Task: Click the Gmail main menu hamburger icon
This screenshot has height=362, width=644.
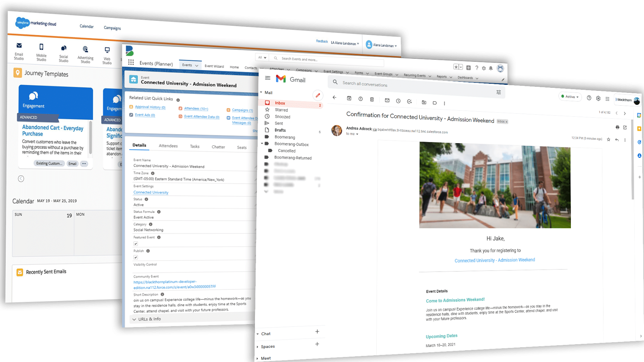Action: (x=267, y=78)
